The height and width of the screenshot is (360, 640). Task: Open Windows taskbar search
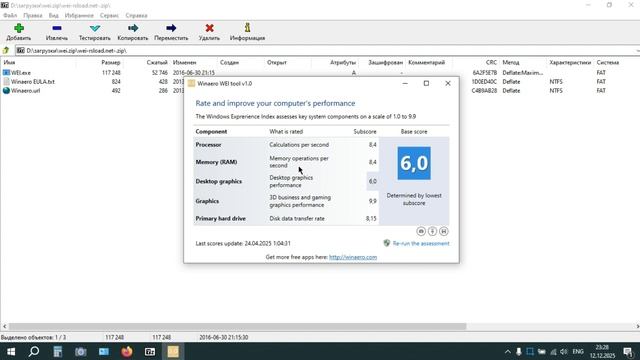coord(34,351)
